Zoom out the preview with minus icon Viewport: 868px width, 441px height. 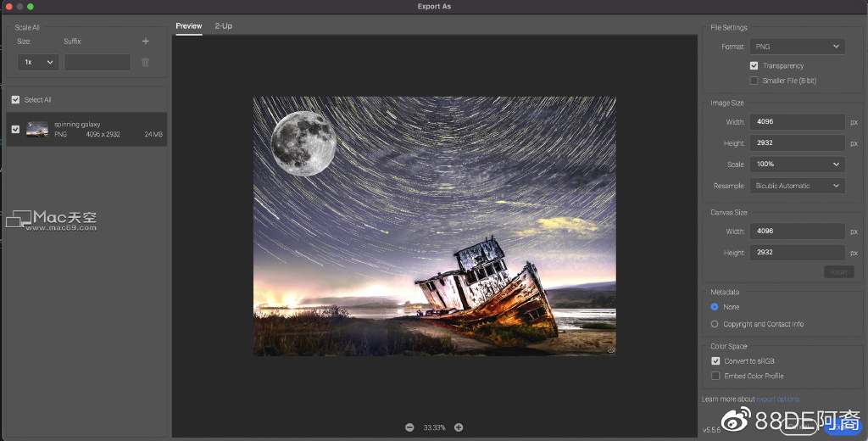pyautogui.click(x=409, y=427)
